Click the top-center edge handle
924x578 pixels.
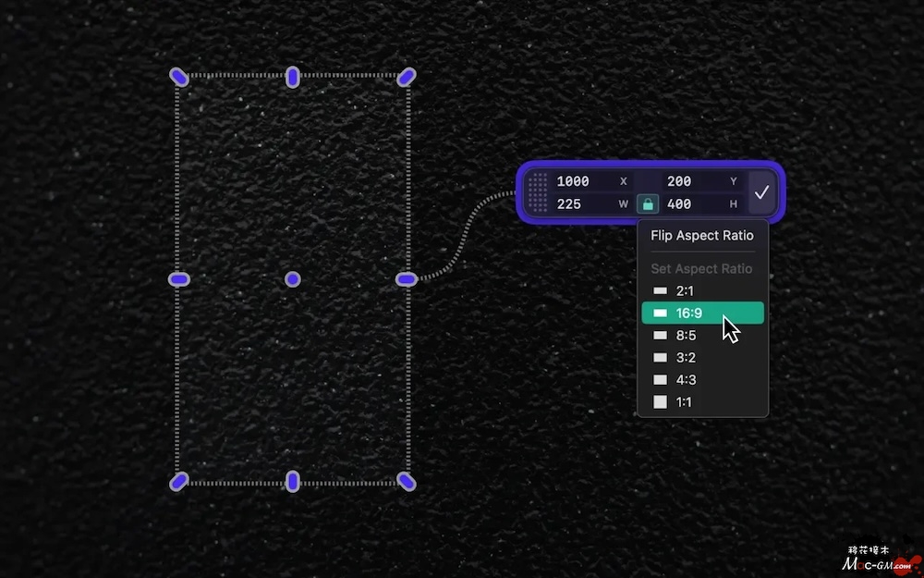pyautogui.click(x=293, y=77)
